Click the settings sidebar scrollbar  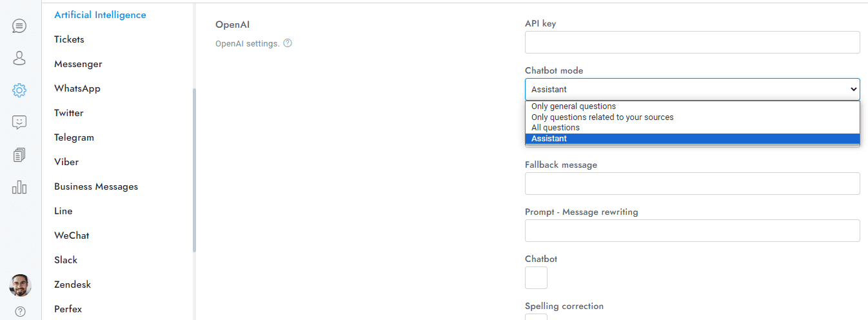194,170
